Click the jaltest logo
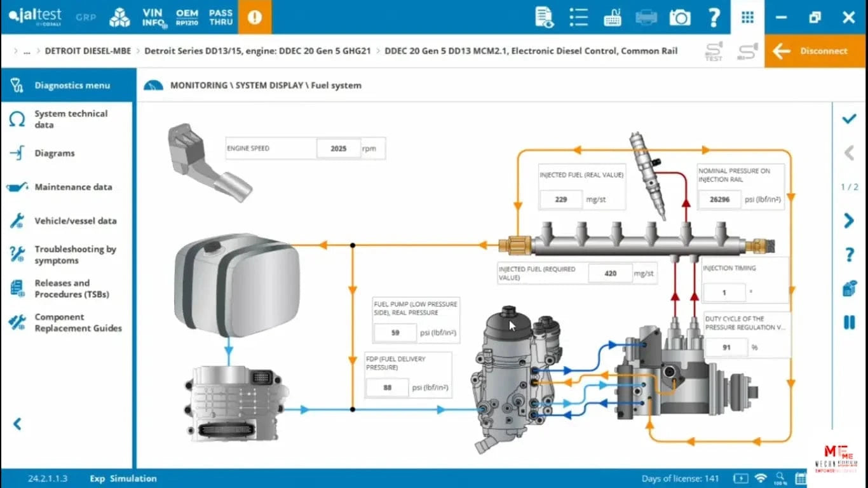868x488 pixels. 37,18
